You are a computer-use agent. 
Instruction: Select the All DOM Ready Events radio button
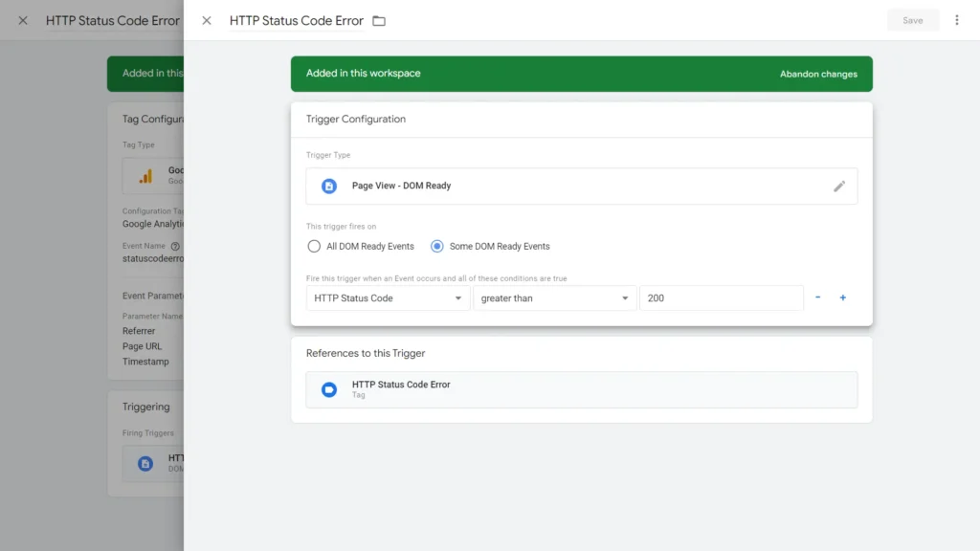(x=314, y=246)
